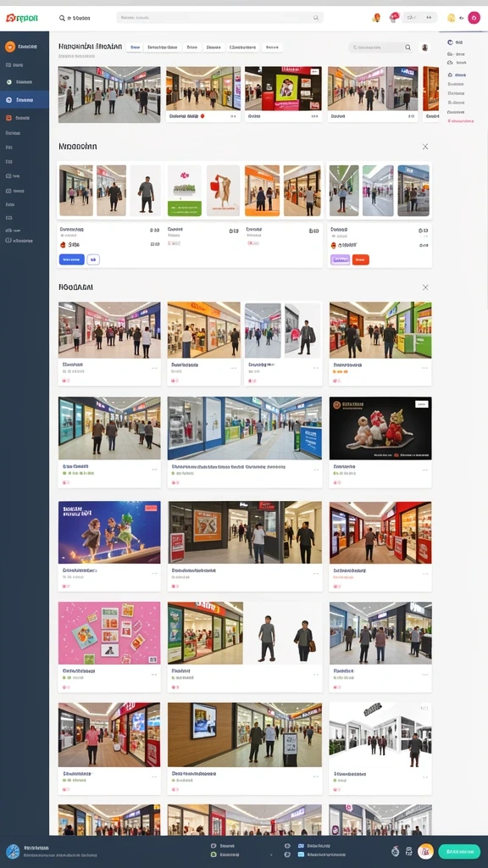
Task: Focus the search field in the top header
Action: [219, 18]
